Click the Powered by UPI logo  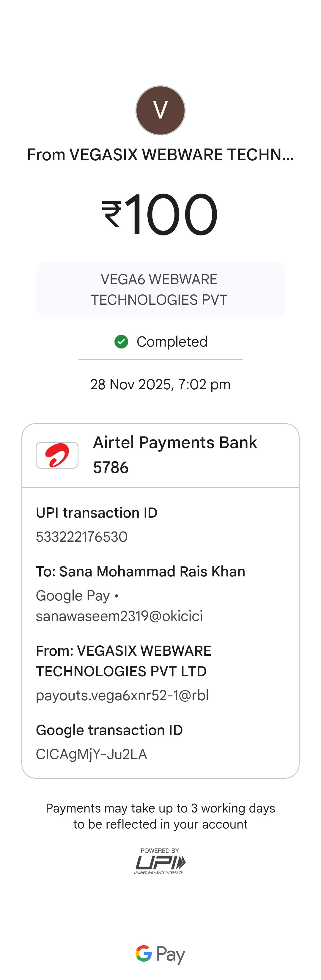click(160, 861)
